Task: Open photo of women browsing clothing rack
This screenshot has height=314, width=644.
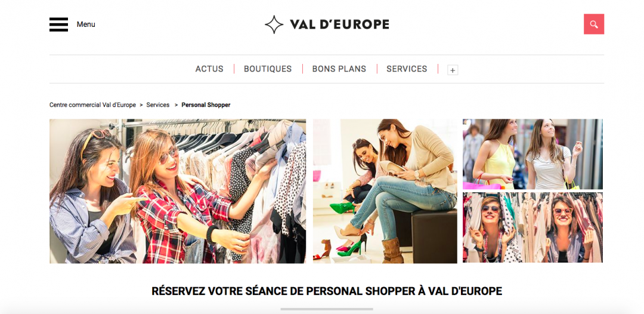Action: click(178, 191)
